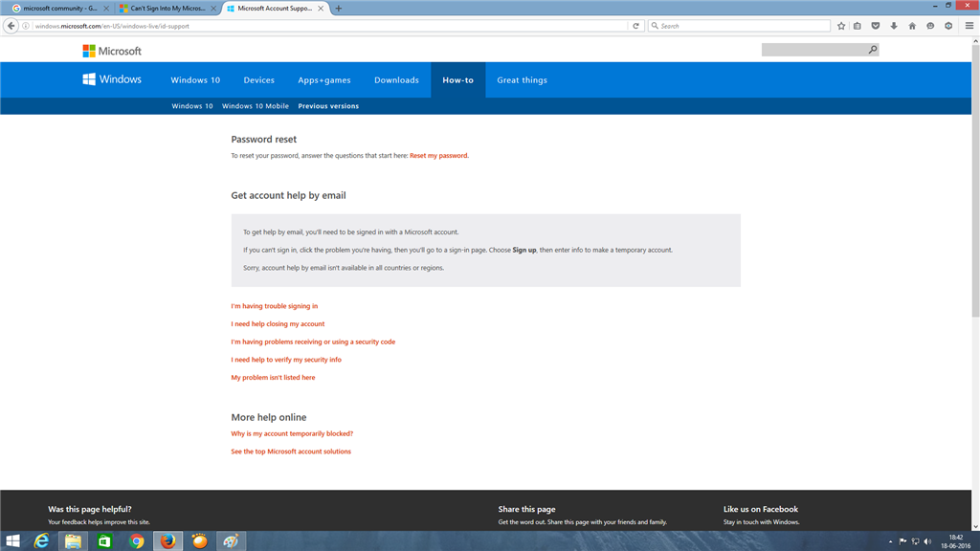The width and height of the screenshot is (980, 551).
Task: Click the Microsoft site search field
Action: pyautogui.click(x=813, y=50)
